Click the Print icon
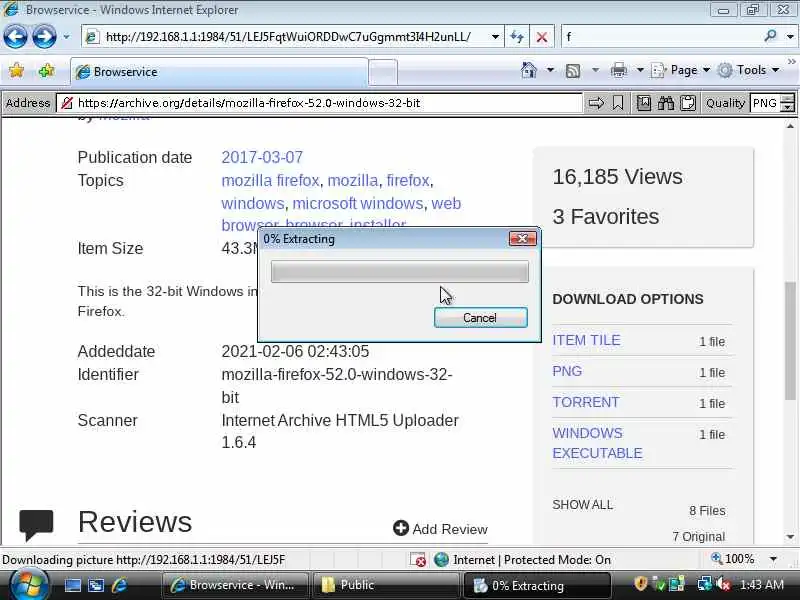The height and width of the screenshot is (600, 800). [618, 70]
